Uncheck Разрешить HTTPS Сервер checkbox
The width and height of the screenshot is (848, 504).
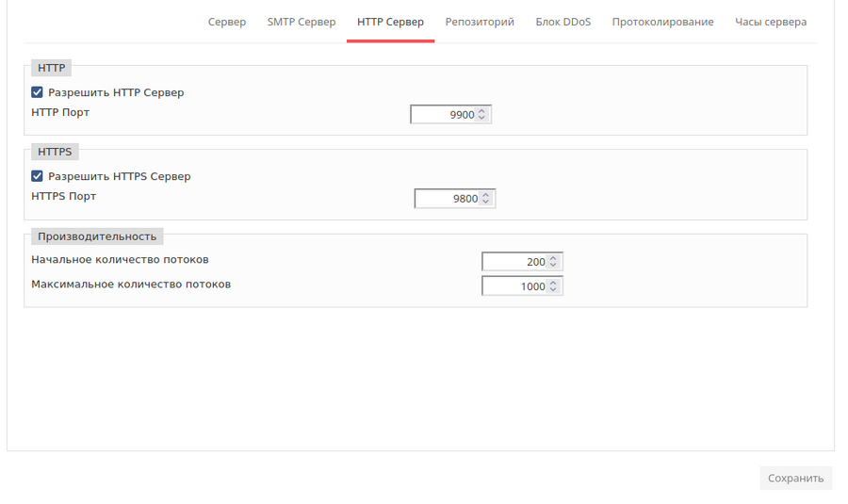point(38,176)
